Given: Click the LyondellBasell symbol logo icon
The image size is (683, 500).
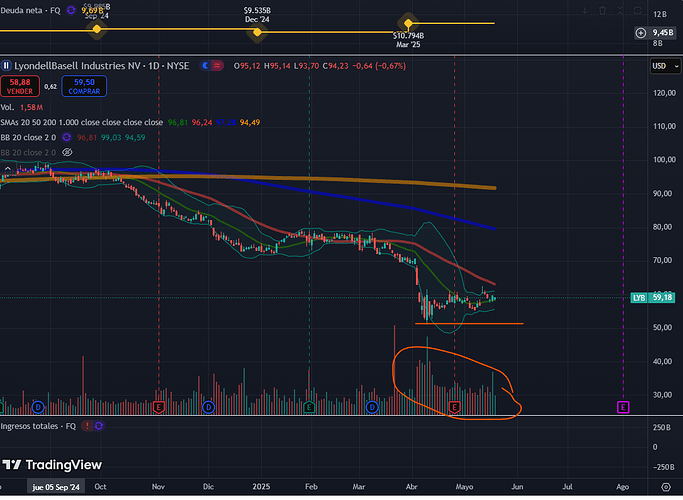Looking at the screenshot, I should 6,66.
